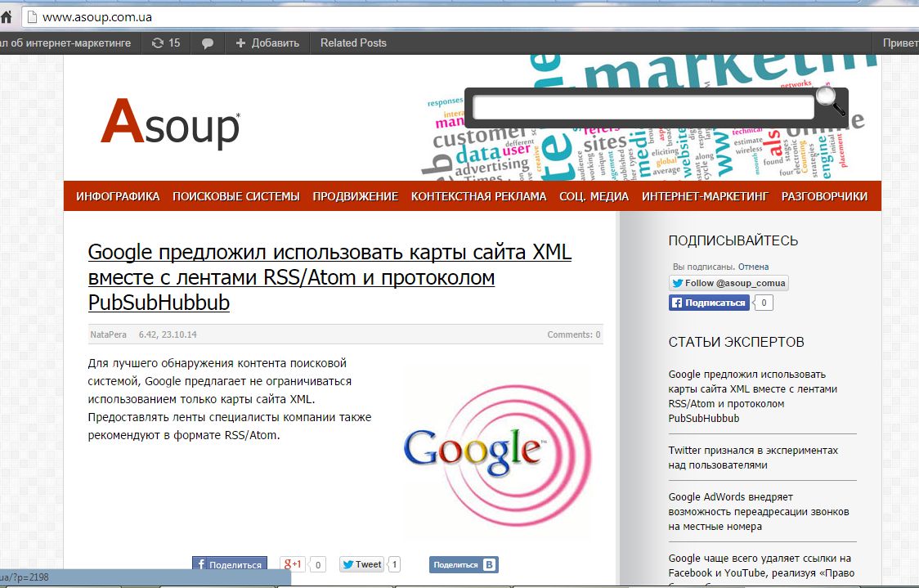Click the browser home icon

[x=6, y=17]
